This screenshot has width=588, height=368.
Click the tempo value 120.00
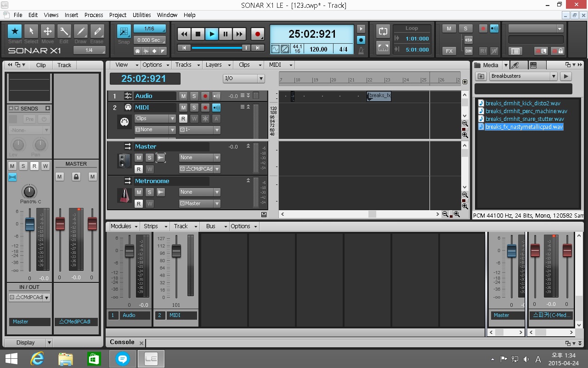pyautogui.click(x=318, y=49)
